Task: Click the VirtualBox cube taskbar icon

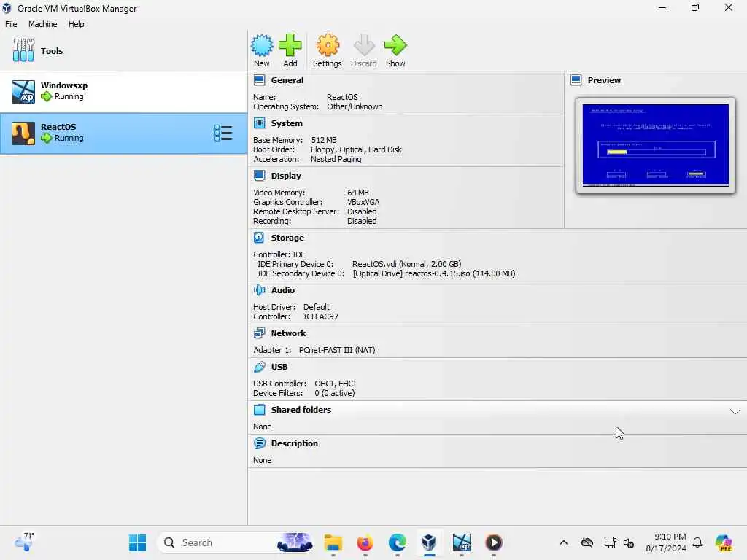Action: (x=429, y=542)
